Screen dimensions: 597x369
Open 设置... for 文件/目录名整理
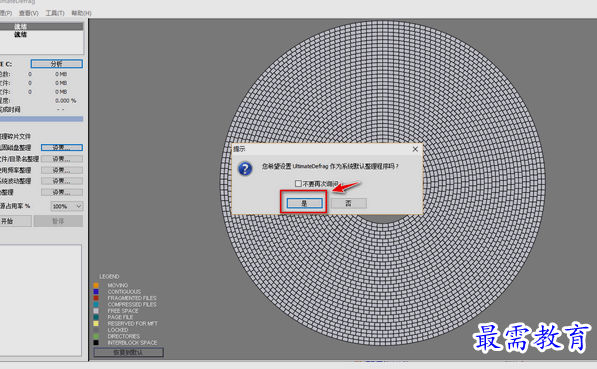click(x=62, y=159)
